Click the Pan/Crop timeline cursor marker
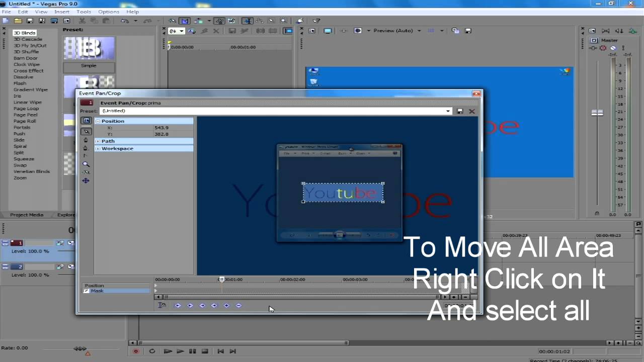The height and width of the screenshot is (362, 644). tap(221, 279)
